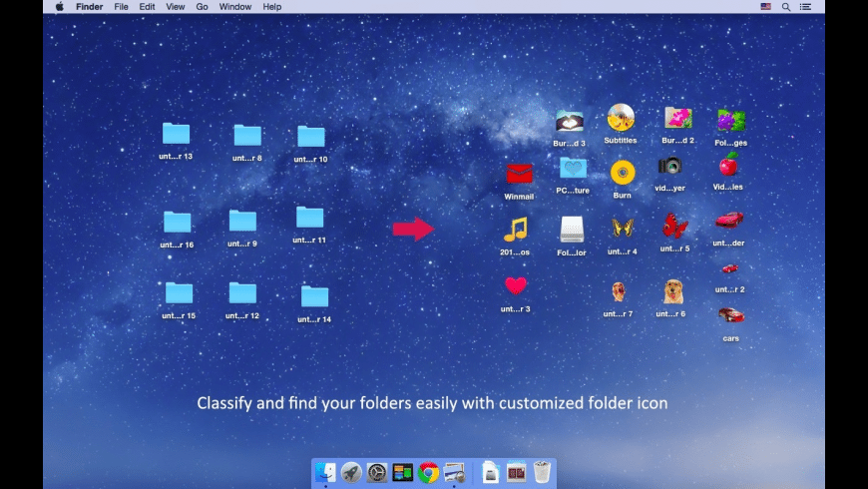Open the Apple menu
Screen dimensions: 868x489
click(59, 7)
